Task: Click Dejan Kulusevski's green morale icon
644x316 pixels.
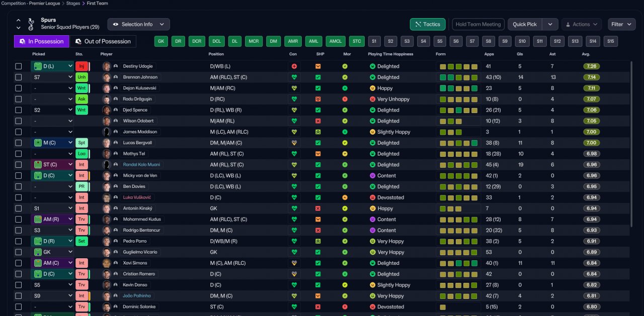Action: pyautogui.click(x=345, y=88)
